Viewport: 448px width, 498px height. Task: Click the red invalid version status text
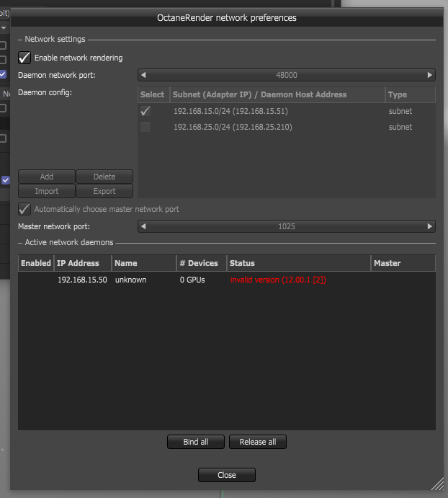(x=278, y=280)
